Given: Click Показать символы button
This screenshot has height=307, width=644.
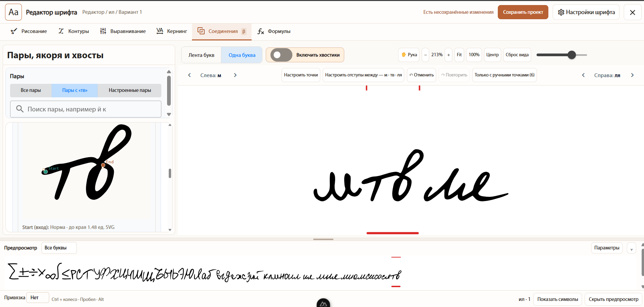Looking at the screenshot, I should pos(557,299).
